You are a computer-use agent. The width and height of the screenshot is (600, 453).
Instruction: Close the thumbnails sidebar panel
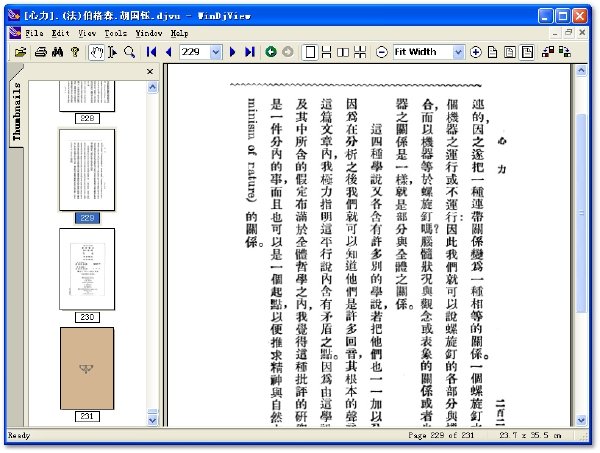(150, 72)
